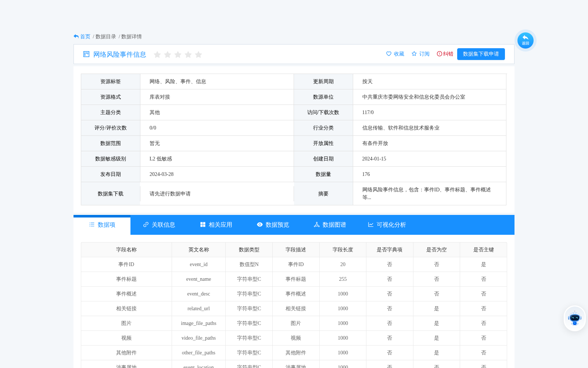Click the 英文名称 column header
Viewport: 588px width, 368px height.
click(x=198, y=250)
